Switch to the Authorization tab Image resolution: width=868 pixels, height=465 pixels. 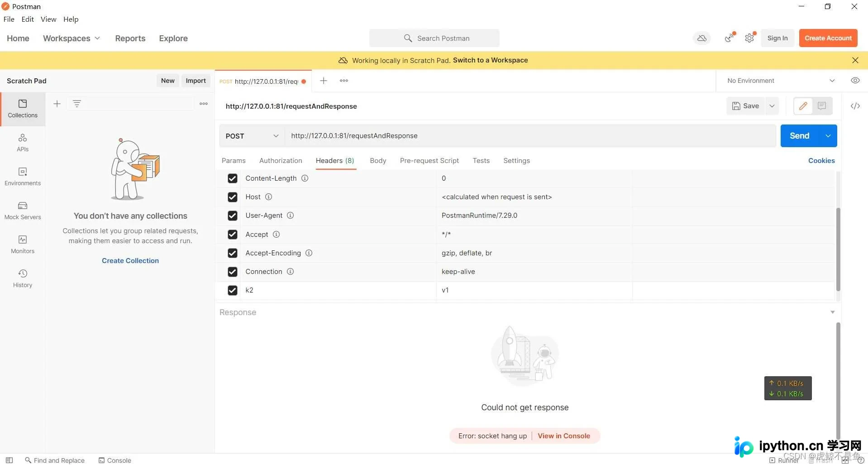(281, 161)
